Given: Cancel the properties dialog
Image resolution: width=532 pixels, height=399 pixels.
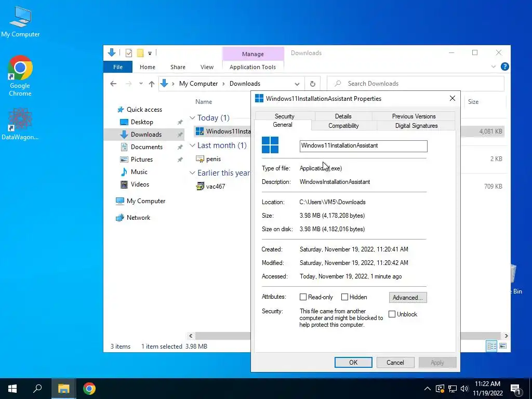Looking at the screenshot, I should 395,362.
